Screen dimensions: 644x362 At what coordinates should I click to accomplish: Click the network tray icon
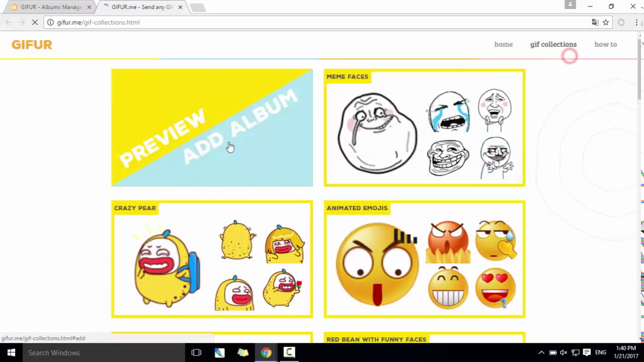(x=575, y=352)
